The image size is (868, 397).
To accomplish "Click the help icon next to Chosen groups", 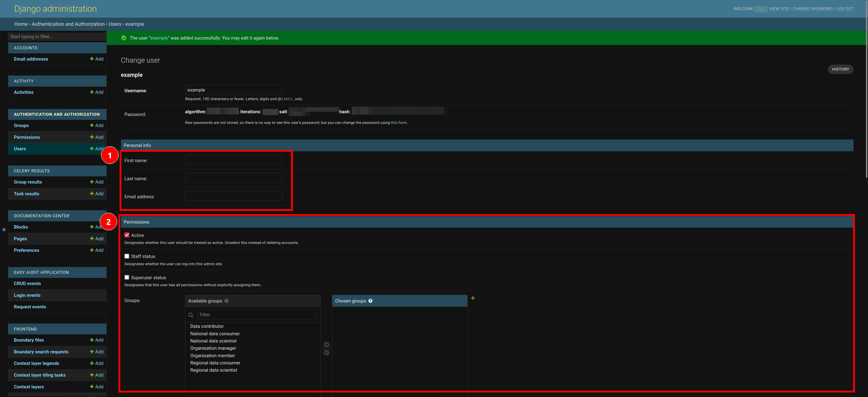I will pyautogui.click(x=370, y=301).
